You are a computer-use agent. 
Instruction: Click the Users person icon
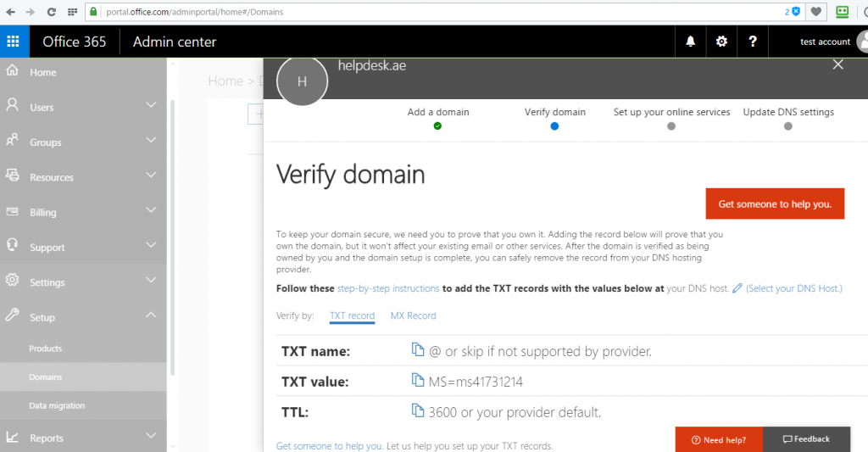(12, 104)
